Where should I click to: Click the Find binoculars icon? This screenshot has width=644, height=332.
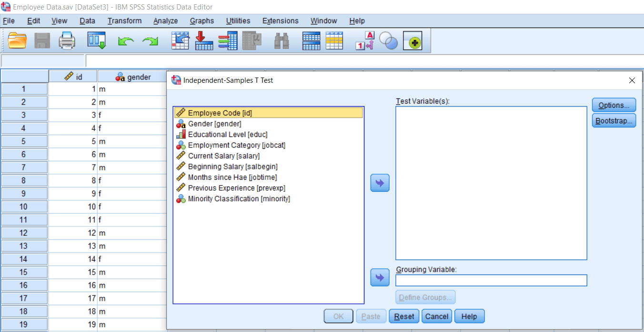282,41
